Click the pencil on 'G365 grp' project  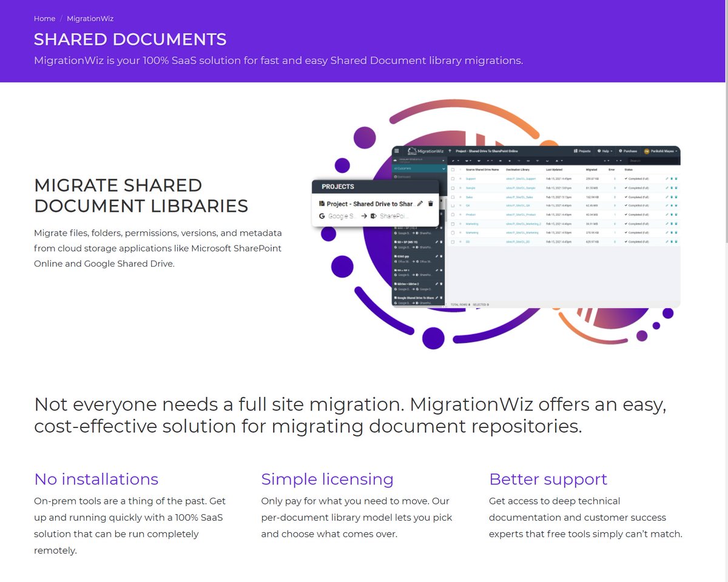pos(437,256)
